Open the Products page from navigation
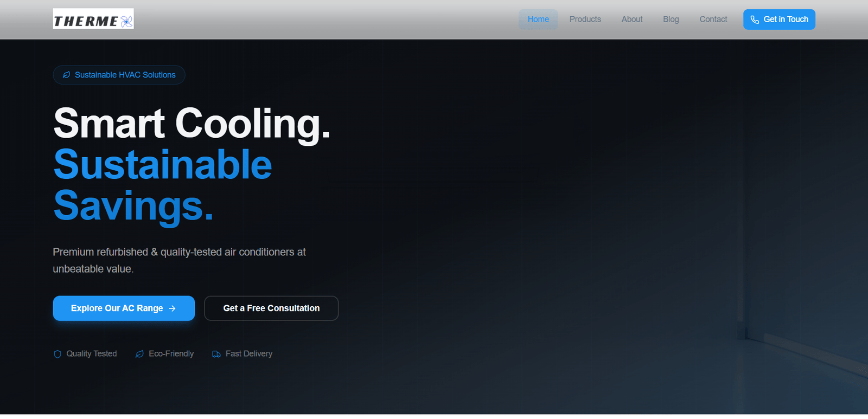The height and width of the screenshot is (419, 868). tap(585, 20)
